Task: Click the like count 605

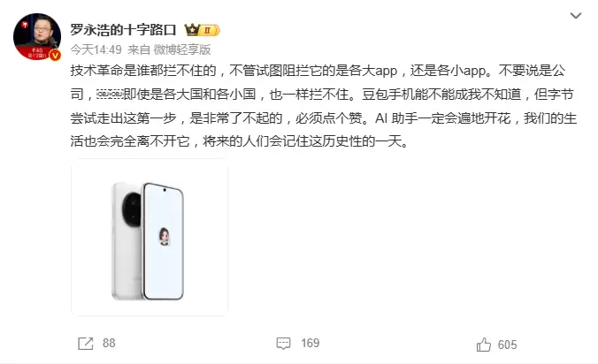Action: click(x=507, y=345)
